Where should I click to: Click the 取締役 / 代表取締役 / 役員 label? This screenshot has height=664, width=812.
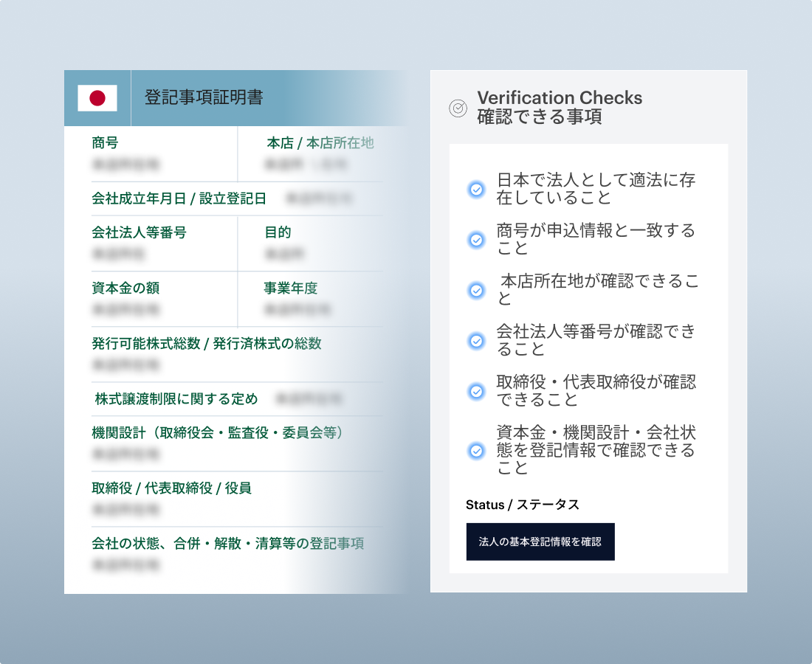pyautogui.click(x=171, y=488)
